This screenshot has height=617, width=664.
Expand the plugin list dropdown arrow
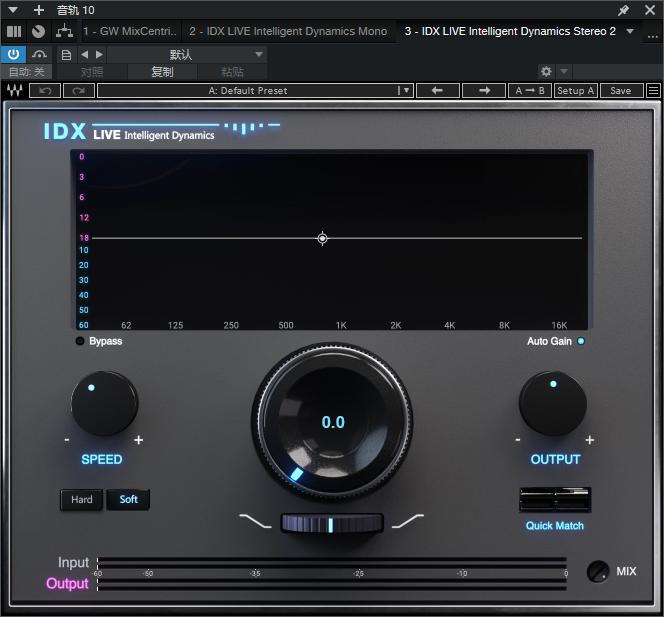click(630, 31)
